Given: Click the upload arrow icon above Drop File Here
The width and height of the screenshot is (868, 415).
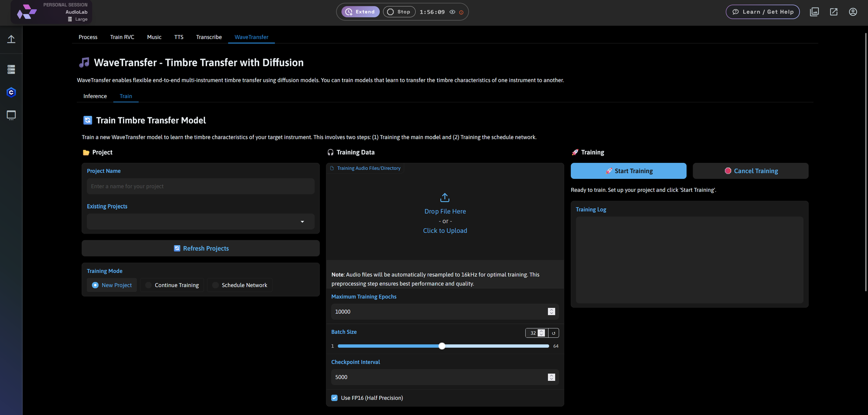Looking at the screenshot, I should coord(445,198).
